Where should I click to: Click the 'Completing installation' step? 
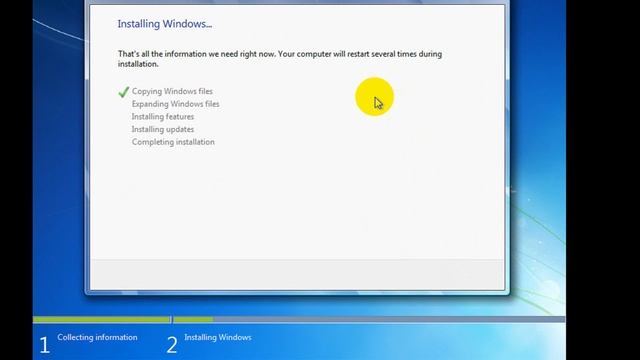173,142
